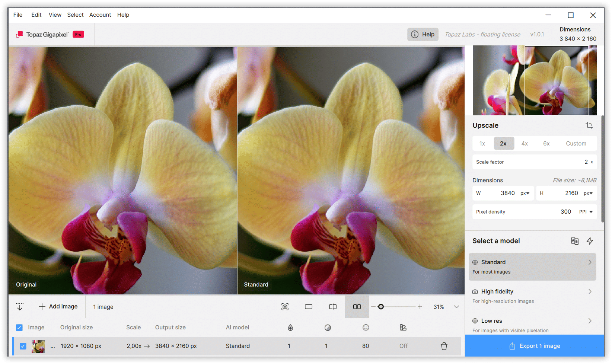Click the zoom slider handle
Viewport: 612px width, 364px height.
pyautogui.click(x=380, y=307)
